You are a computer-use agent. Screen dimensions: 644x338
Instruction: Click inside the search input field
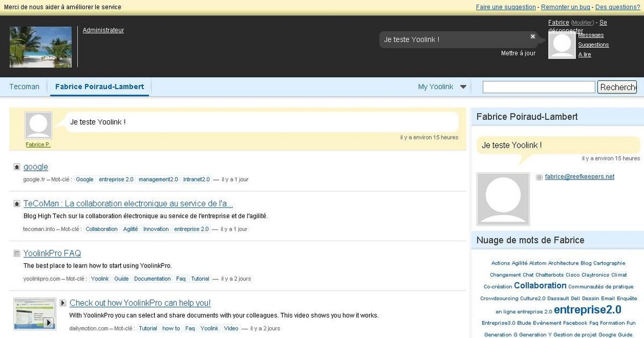pos(539,87)
